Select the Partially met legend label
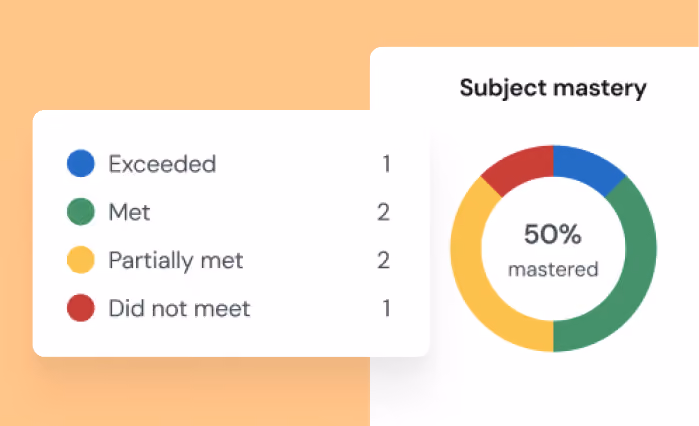This screenshot has width=699, height=426. click(176, 261)
